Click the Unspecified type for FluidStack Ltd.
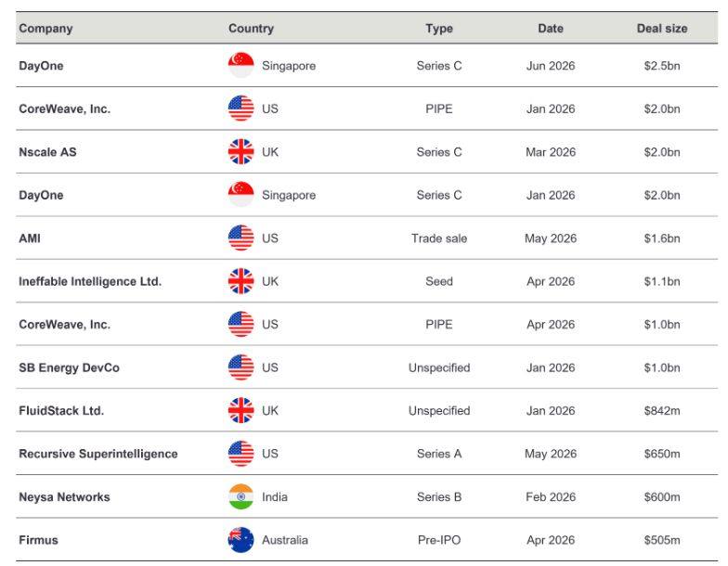This screenshot has height=566, width=728. [x=438, y=410]
